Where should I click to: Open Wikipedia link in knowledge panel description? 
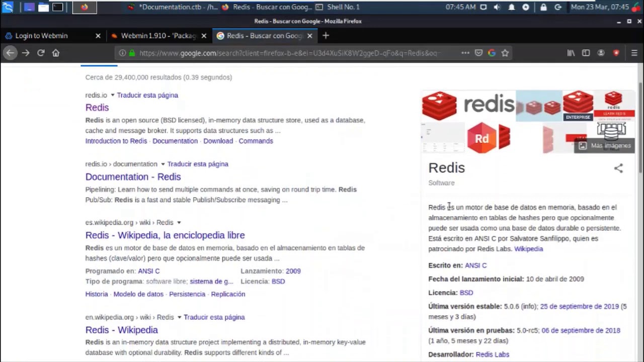[x=528, y=249]
